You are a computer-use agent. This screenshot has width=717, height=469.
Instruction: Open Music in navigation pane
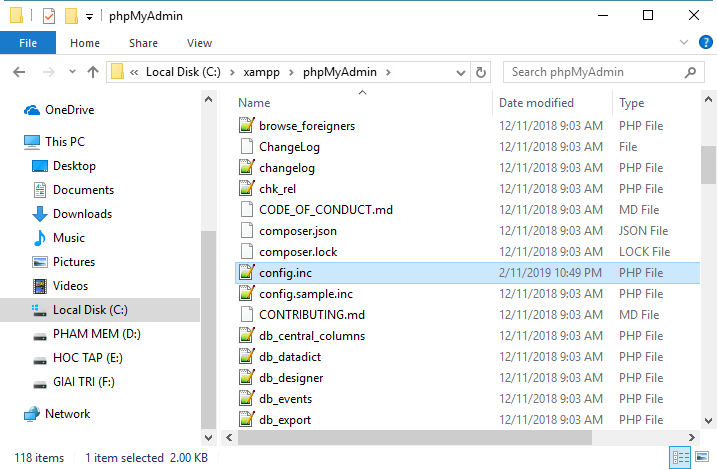[69, 238]
